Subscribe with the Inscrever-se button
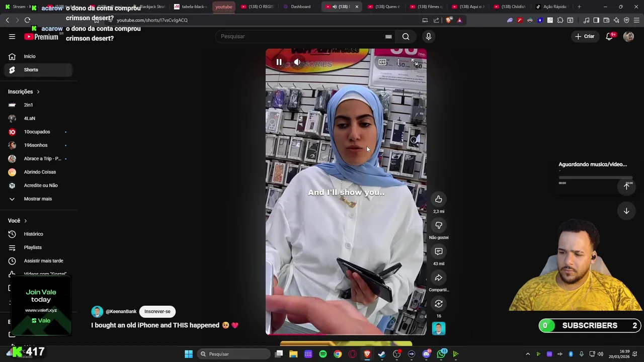This screenshot has height=362, width=644. click(157, 311)
